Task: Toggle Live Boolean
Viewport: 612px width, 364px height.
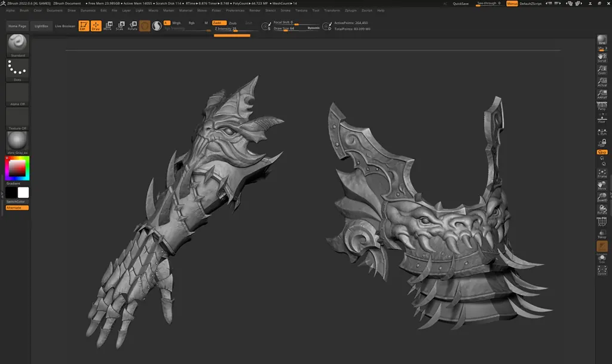Action: tap(65, 26)
